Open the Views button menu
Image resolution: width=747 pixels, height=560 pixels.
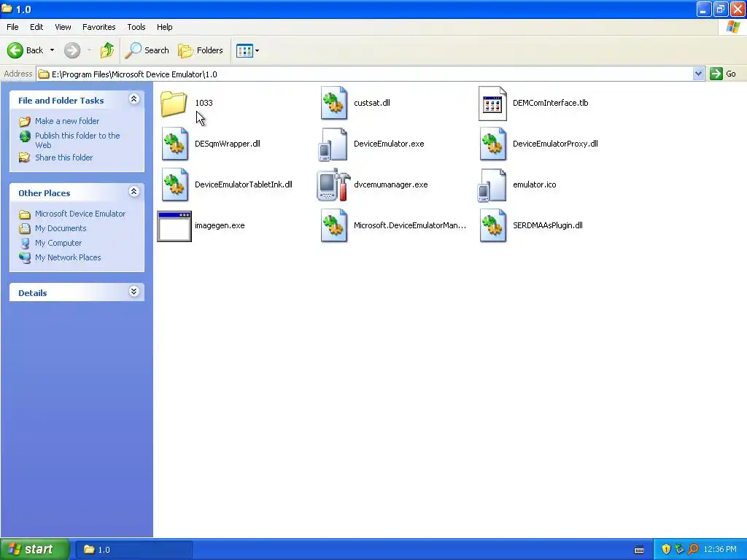(x=248, y=50)
